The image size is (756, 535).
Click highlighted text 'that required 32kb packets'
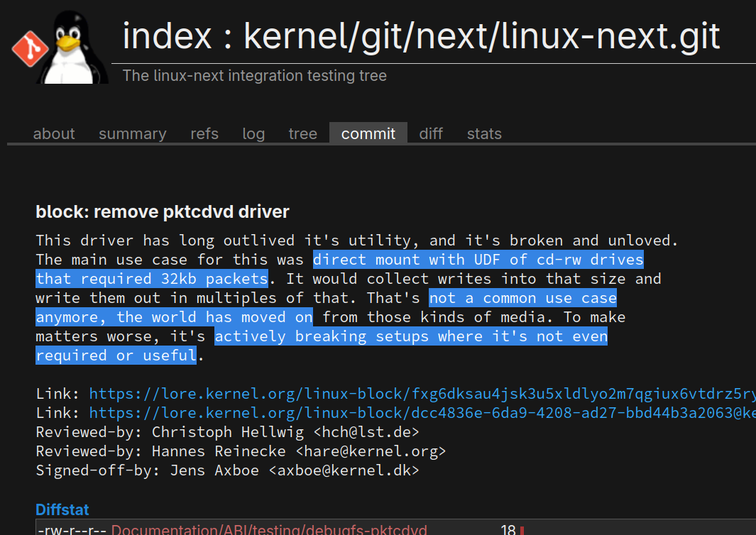point(152,279)
